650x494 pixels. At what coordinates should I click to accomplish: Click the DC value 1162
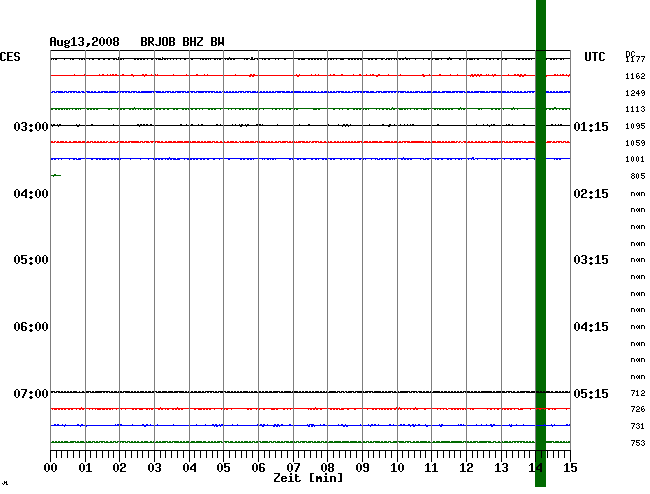(635, 76)
